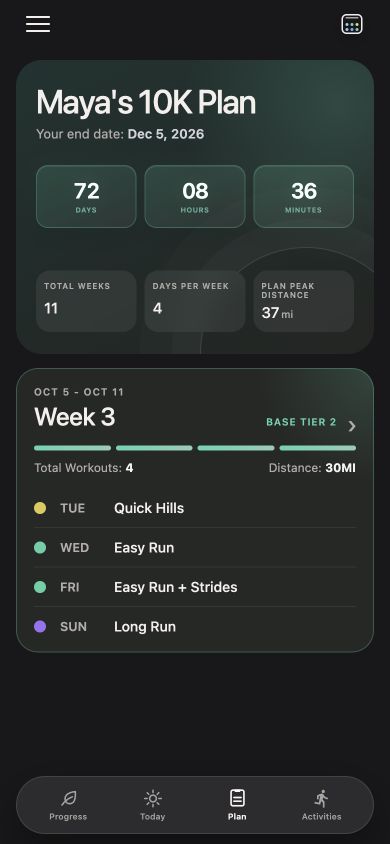Click the first week progress bar segment
390x844 pixels.
point(72,448)
